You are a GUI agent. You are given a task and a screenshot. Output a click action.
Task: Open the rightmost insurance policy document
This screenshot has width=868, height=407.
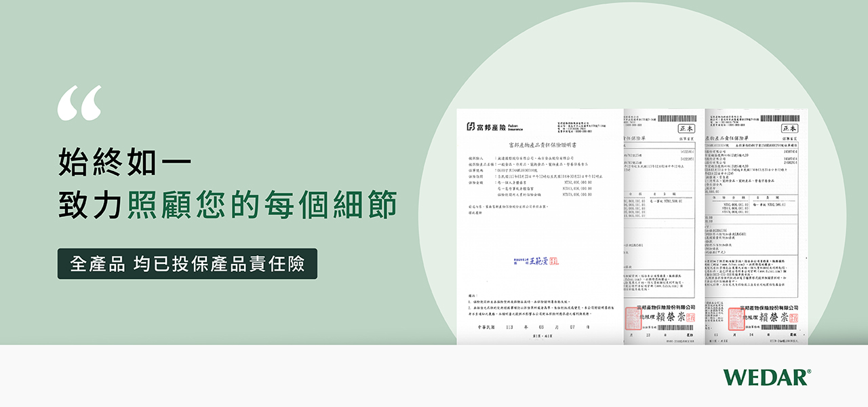point(756,227)
